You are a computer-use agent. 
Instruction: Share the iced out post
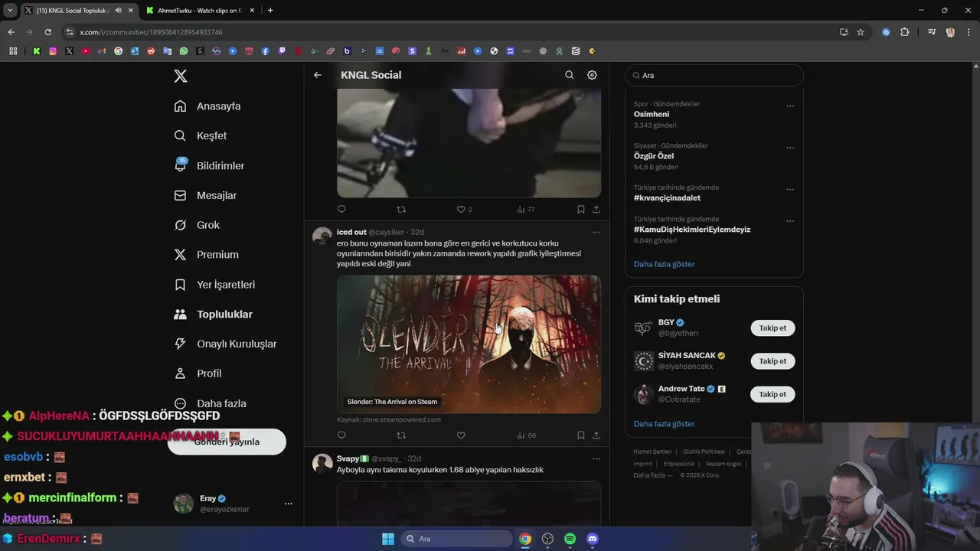pos(596,435)
